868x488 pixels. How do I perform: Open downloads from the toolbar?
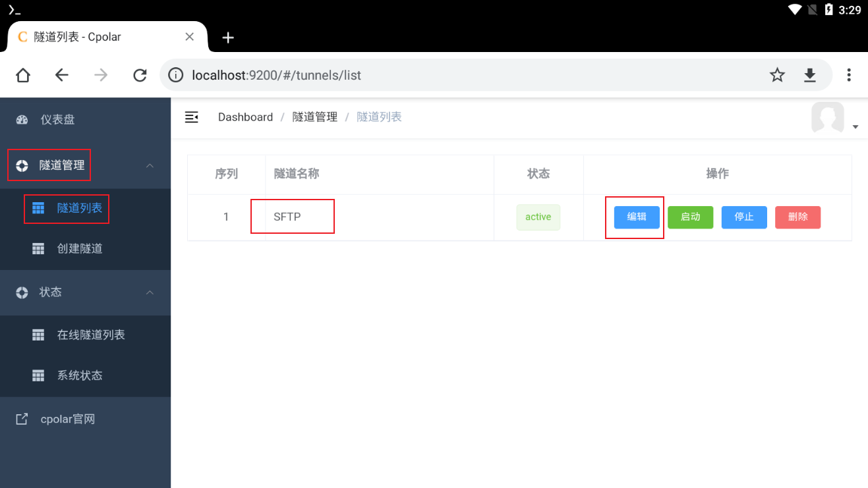[x=810, y=75]
